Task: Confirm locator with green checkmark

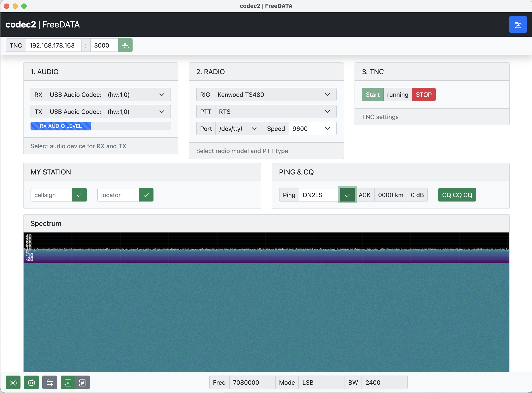Action: 146,195
